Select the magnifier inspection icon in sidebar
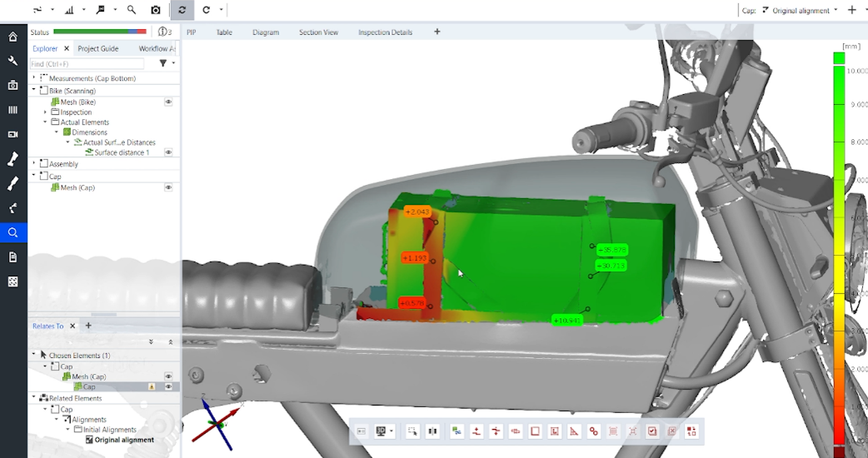Screen dimensions: 868x458 [x=12, y=233]
